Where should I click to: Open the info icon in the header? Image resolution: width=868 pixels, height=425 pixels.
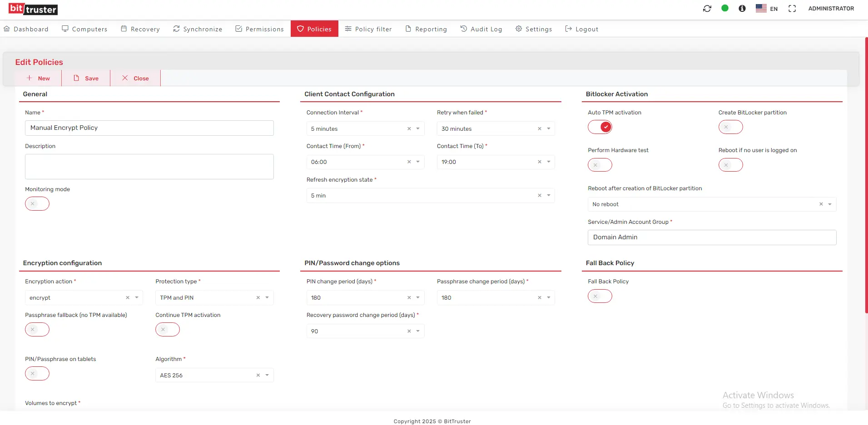point(742,8)
